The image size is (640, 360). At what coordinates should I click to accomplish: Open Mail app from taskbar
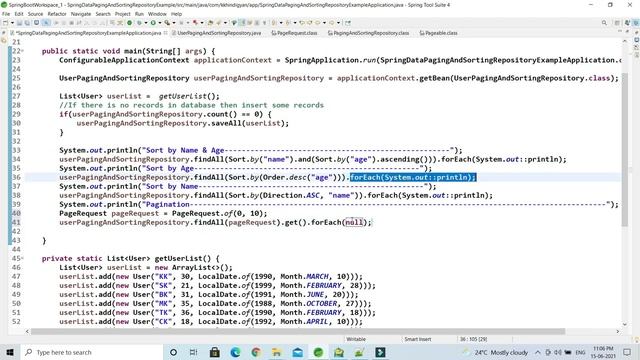(298, 352)
